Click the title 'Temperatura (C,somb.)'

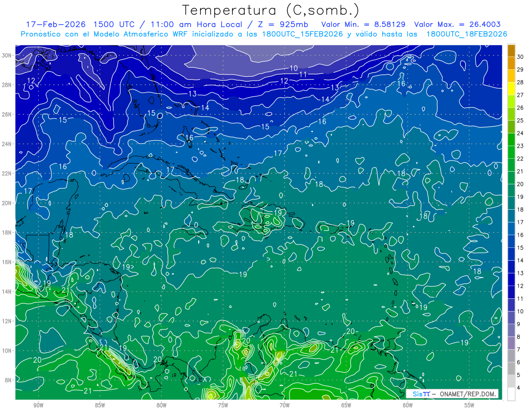[271, 10]
